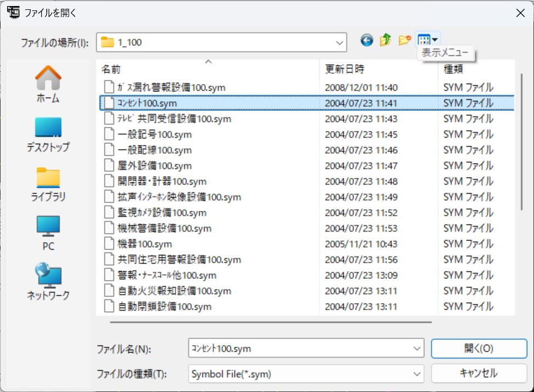
Task: Click the horizontal scrollbar under the file list
Action: pos(271,322)
